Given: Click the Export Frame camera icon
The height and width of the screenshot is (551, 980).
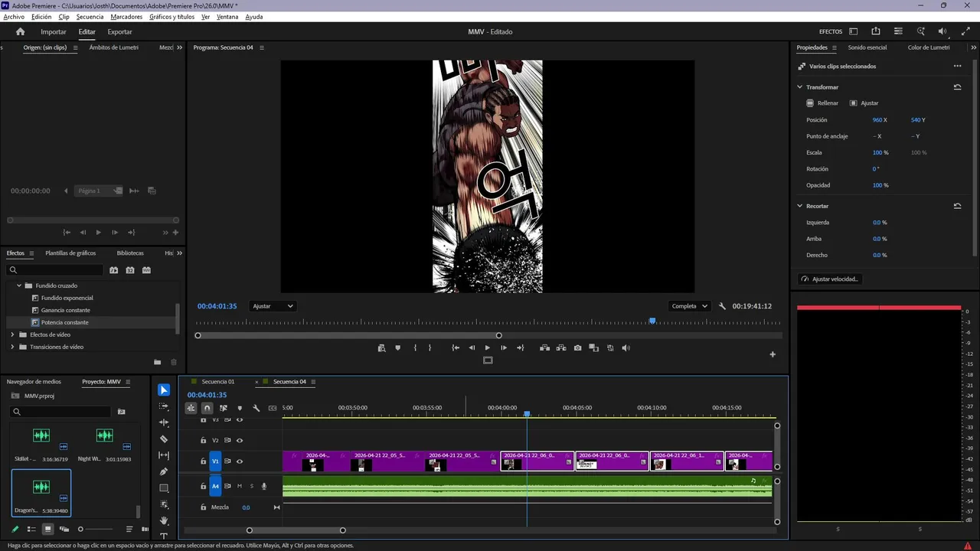Looking at the screenshot, I should click(577, 348).
